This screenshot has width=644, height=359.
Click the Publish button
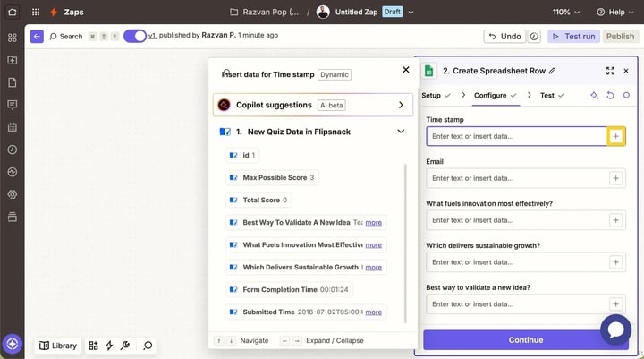tap(620, 36)
